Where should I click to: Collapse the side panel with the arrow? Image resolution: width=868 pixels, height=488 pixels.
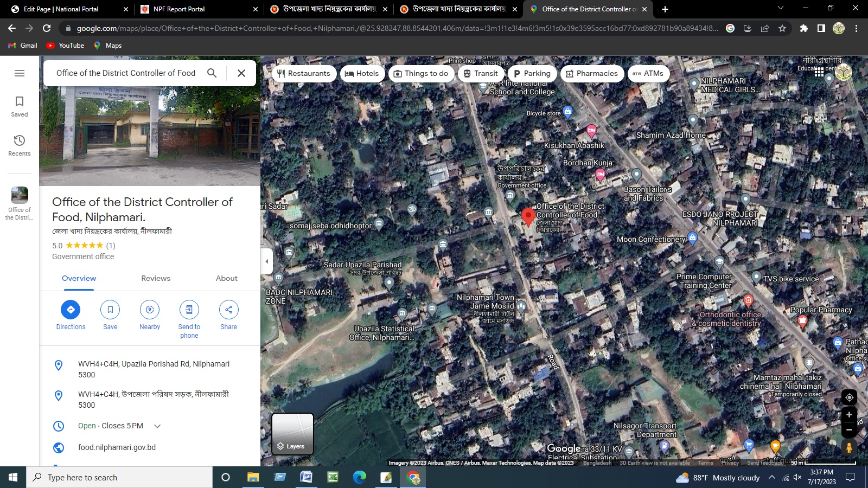pos(266,261)
